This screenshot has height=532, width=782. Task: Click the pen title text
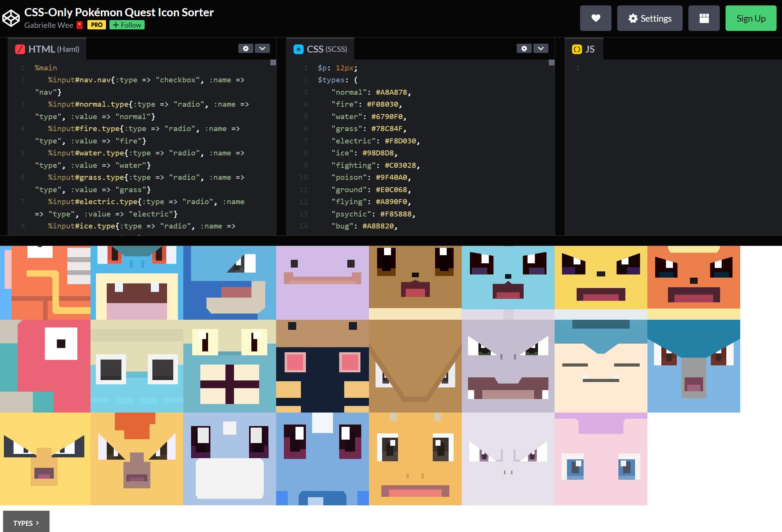119,12
